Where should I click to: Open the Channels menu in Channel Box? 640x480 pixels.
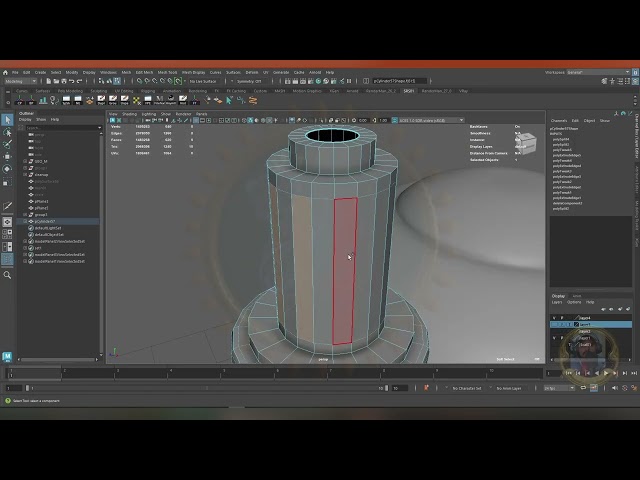[559, 121]
